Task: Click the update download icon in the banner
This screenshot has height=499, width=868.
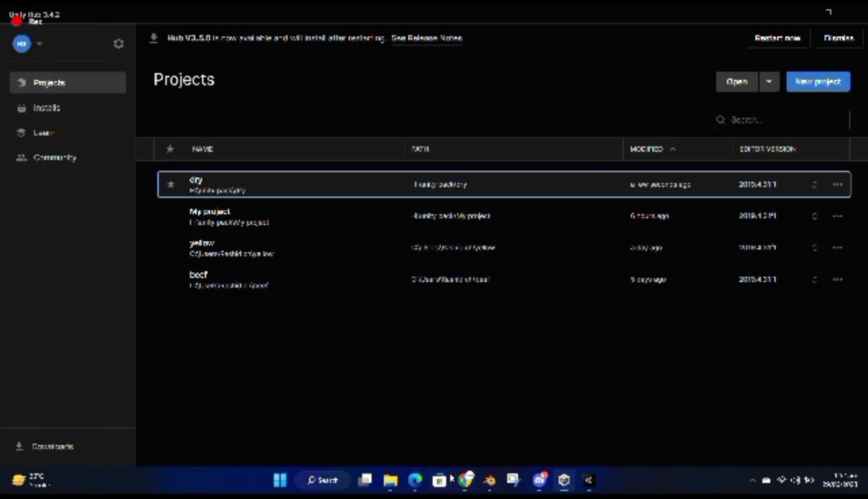Action: tap(154, 38)
